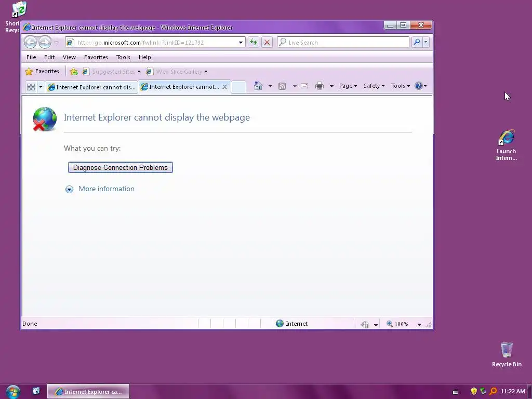532x399 pixels.
Task: Open the Help menu
Action: pos(145,57)
